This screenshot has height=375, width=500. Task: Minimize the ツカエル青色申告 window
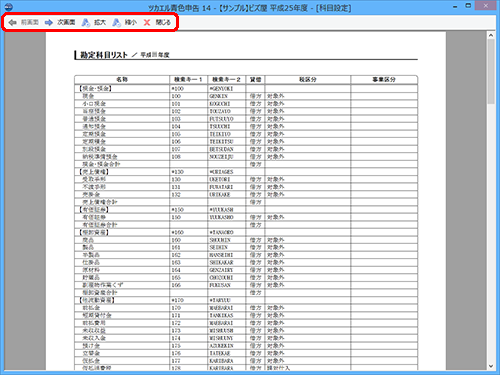(455, 7)
